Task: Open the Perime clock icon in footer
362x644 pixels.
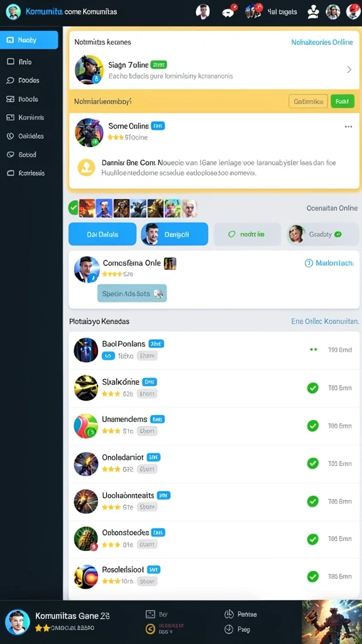Action: click(229, 614)
